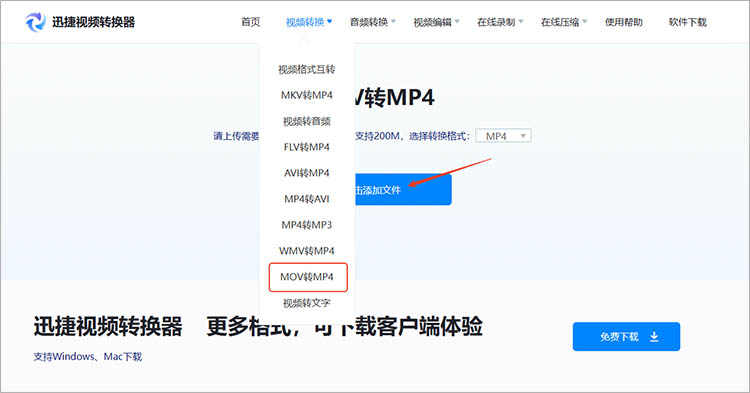Click the 迅捷视频转换器 site title text

[93, 22]
